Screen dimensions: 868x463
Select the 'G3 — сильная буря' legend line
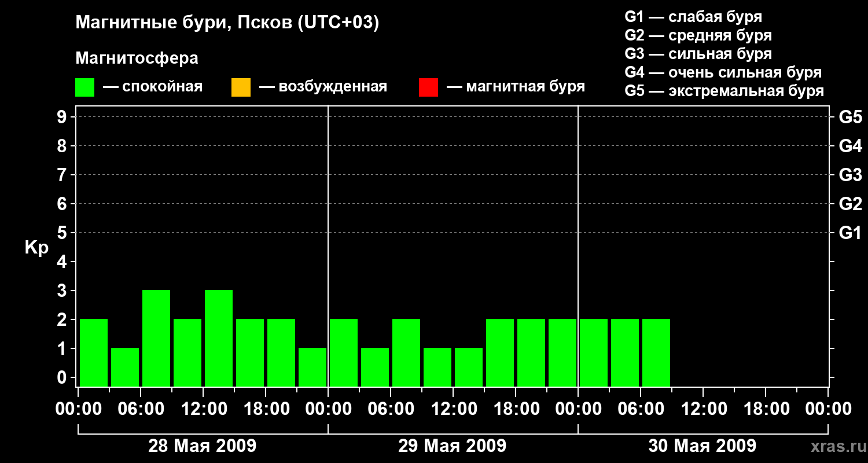[x=698, y=54]
